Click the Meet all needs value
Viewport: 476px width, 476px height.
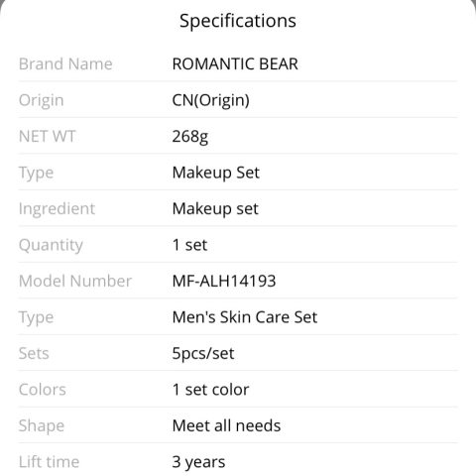coord(226,425)
